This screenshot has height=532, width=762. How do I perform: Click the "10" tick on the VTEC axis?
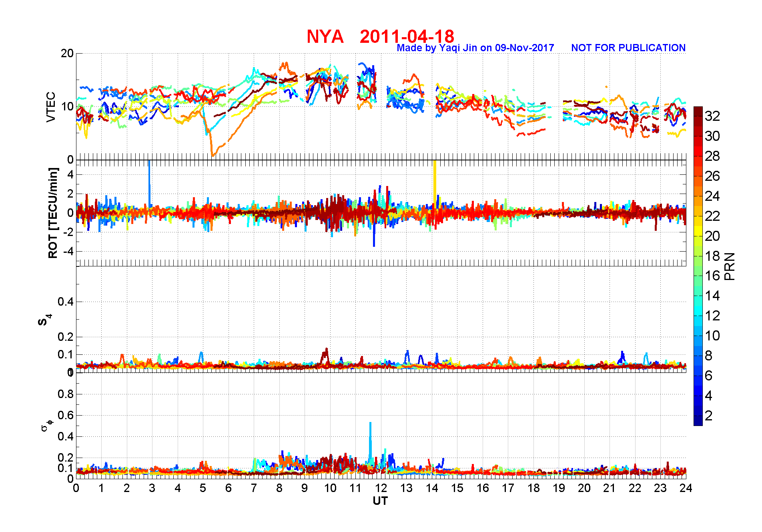click(x=67, y=106)
